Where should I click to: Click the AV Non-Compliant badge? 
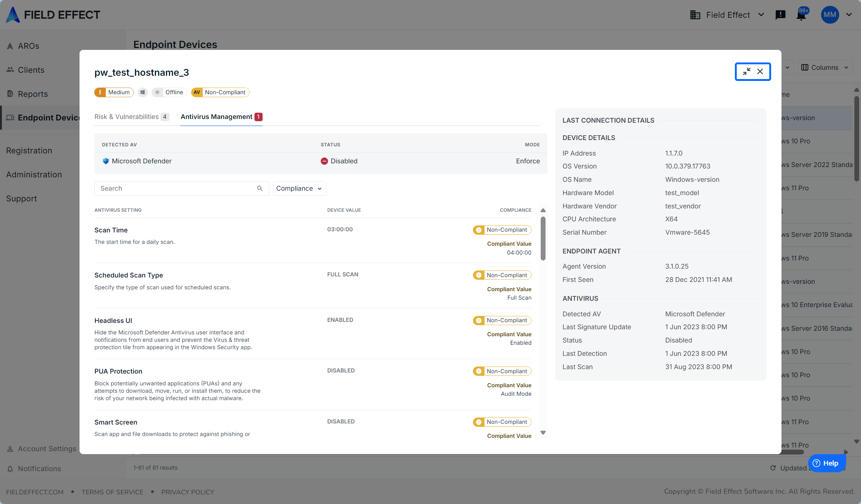(x=220, y=92)
